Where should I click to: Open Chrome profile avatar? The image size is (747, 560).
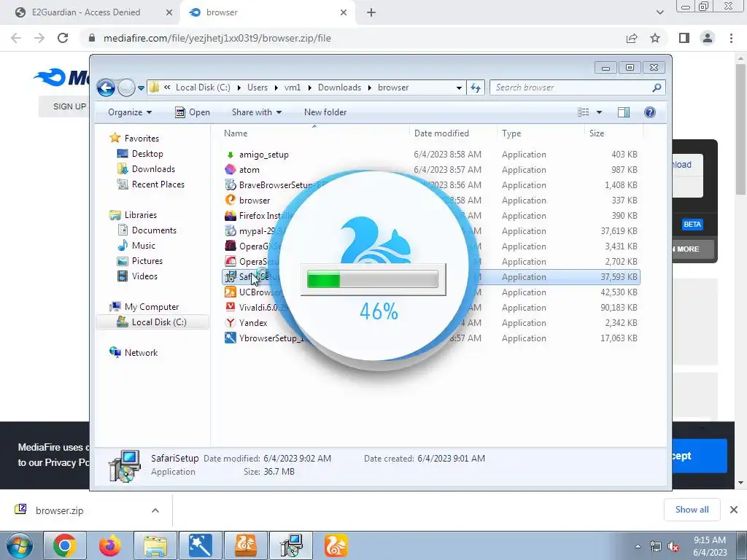pos(708,38)
